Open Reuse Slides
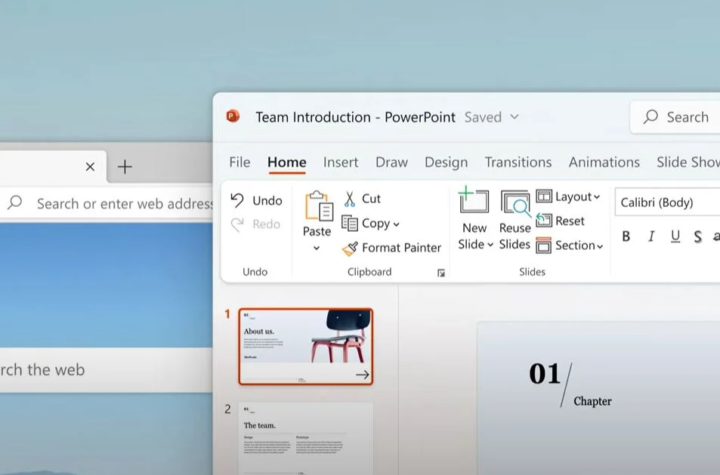The image size is (720, 475). pyautogui.click(x=515, y=204)
